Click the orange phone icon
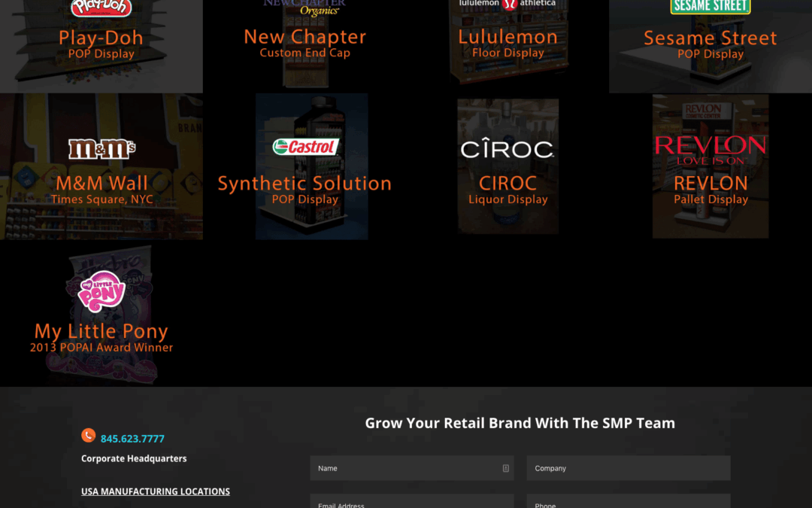The image size is (812, 508). point(89,436)
